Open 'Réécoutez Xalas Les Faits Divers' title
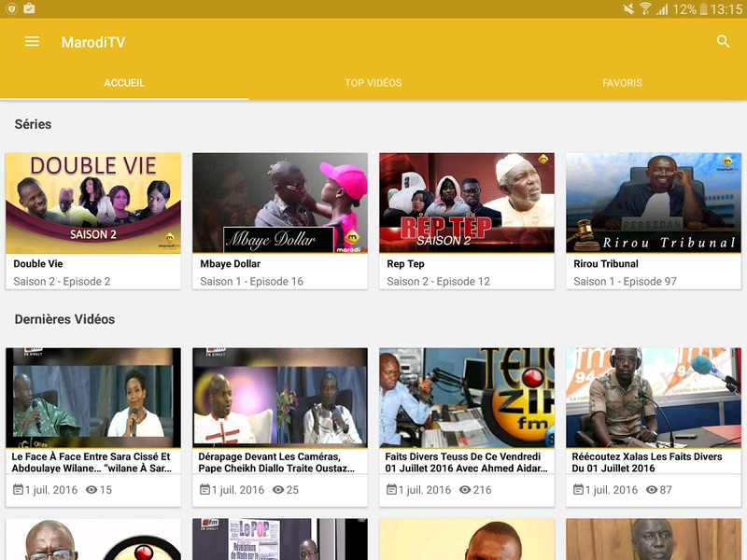 pos(647,462)
